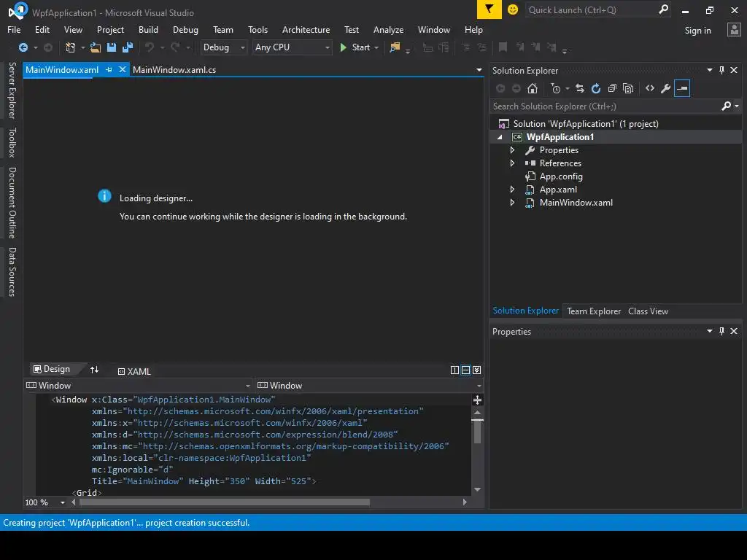
Task: Click the feedback smiley face icon
Action: (x=513, y=9)
